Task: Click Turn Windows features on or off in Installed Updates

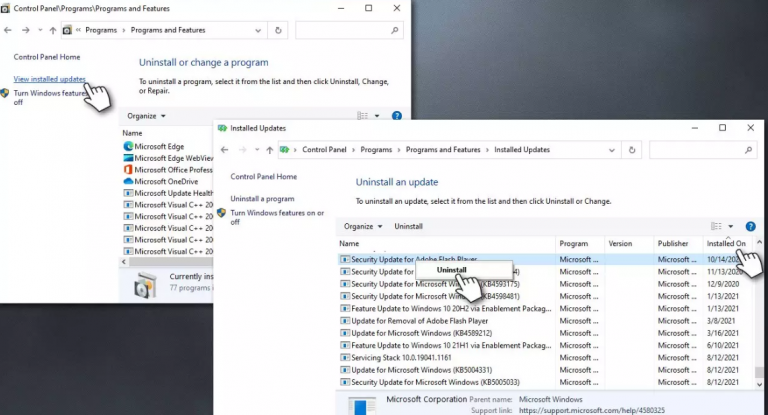Action: pos(277,217)
